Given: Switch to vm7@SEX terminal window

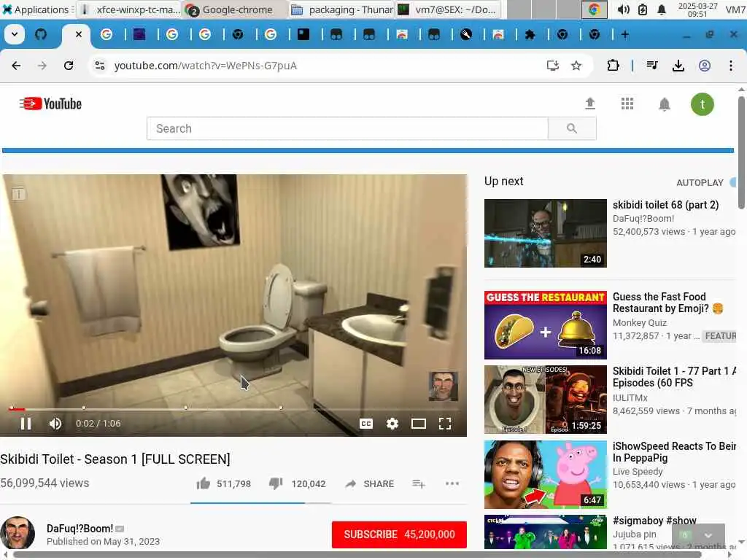Looking at the screenshot, I should click(448, 9).
